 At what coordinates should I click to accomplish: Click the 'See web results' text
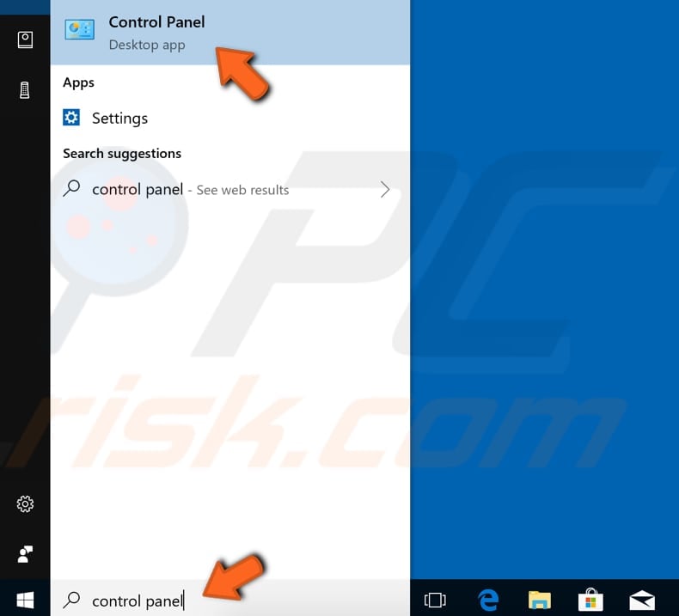click(x=242, y=190)
